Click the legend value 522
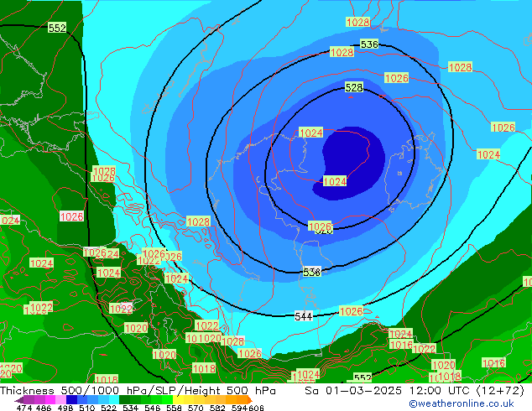532x411 pixels. (x=108, y=408)
